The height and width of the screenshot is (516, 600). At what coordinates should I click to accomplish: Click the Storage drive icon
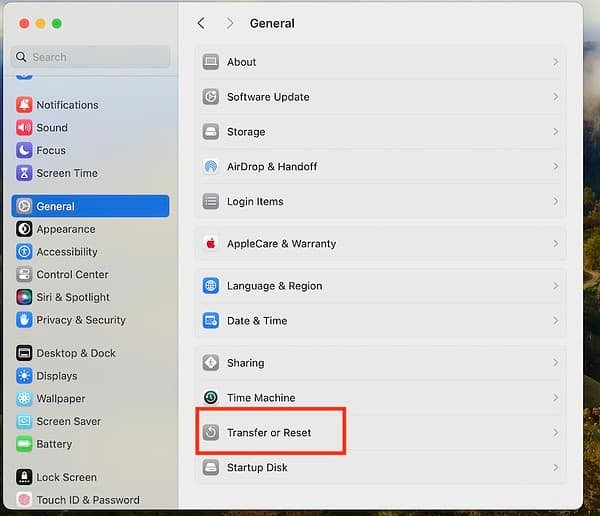(x=210, y=131)
